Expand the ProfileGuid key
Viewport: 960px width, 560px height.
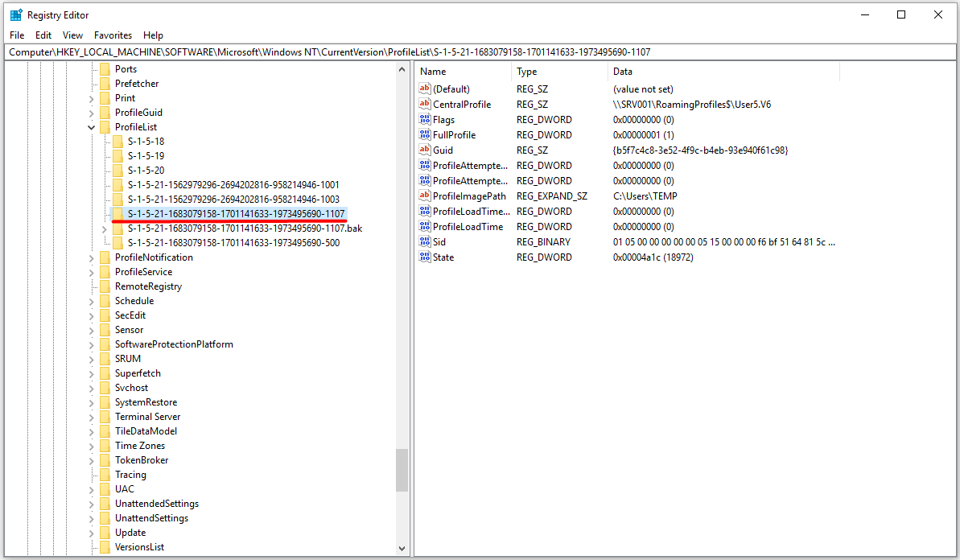(x=91, y=113)
